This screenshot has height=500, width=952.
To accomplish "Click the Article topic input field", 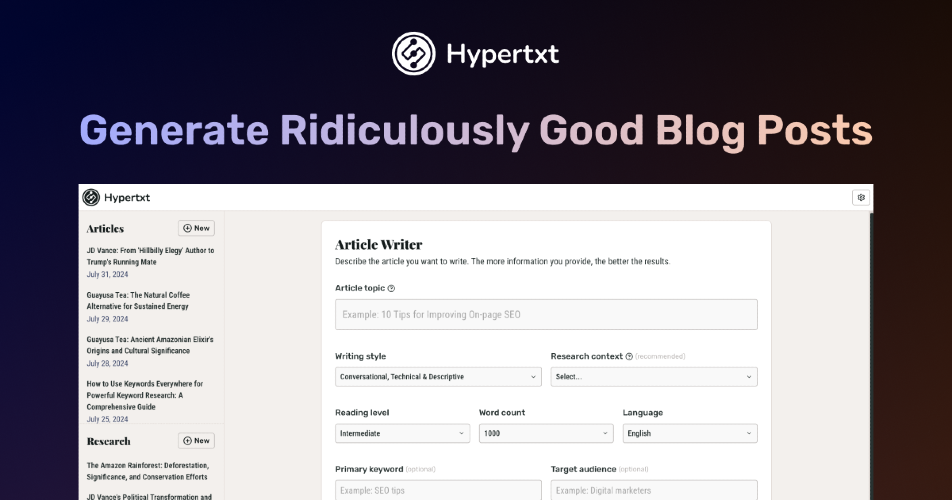I will point(546,314).
